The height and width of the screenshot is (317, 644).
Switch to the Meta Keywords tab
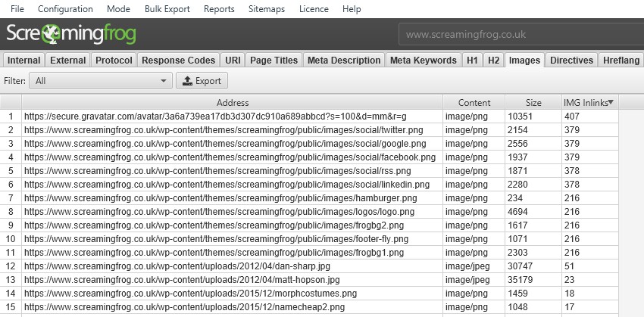[424, 61]
